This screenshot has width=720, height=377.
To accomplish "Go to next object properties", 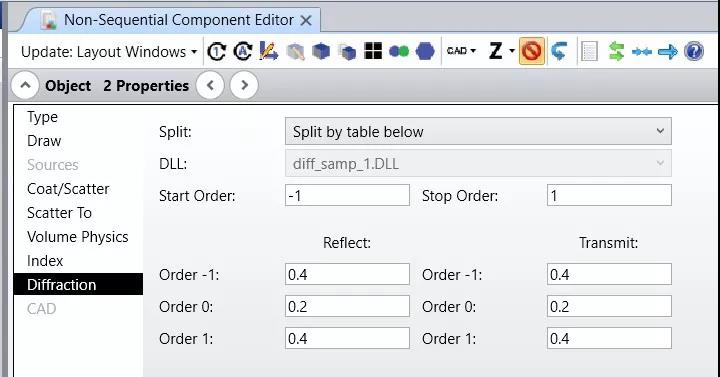I will (244, 85).
